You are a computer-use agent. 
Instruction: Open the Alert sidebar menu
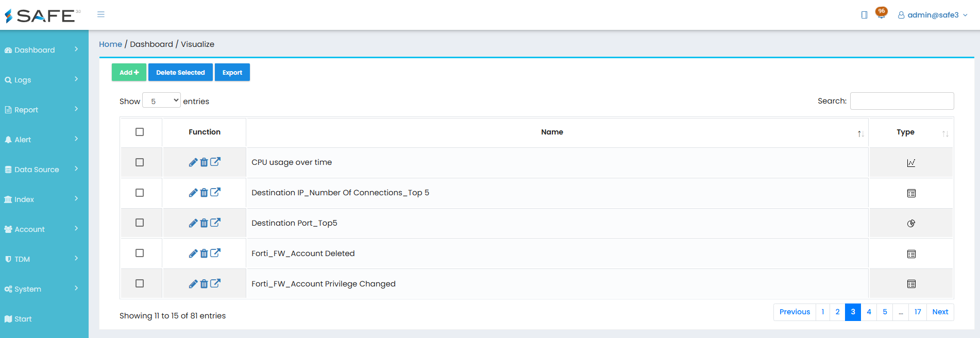(41, 140)
